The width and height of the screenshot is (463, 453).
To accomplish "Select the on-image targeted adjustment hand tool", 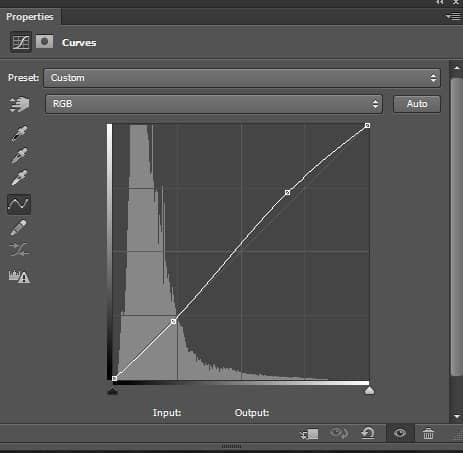I will point(19,104).
